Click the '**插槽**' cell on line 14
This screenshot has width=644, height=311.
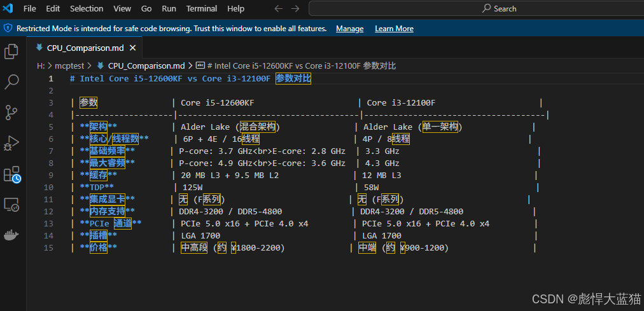coord(99,236)
